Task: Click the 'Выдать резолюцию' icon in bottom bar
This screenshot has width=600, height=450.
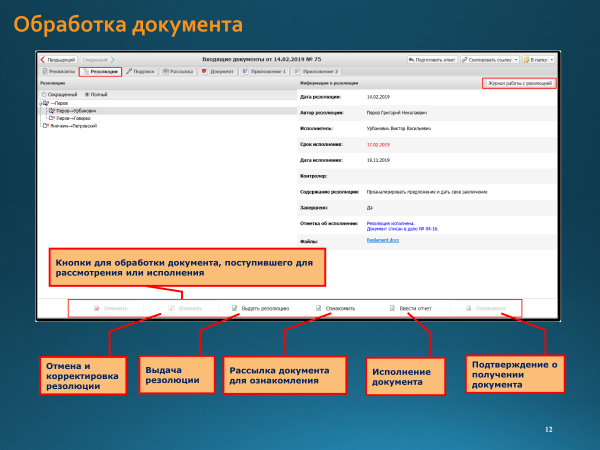Action: (235, 309)
